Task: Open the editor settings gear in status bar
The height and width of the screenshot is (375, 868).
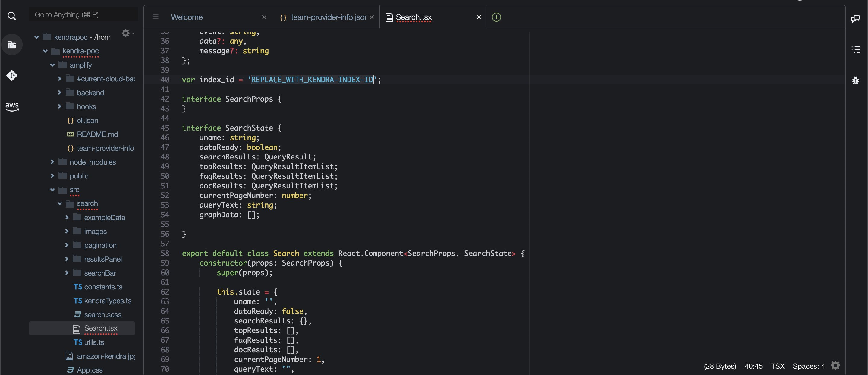Action: 835,366
